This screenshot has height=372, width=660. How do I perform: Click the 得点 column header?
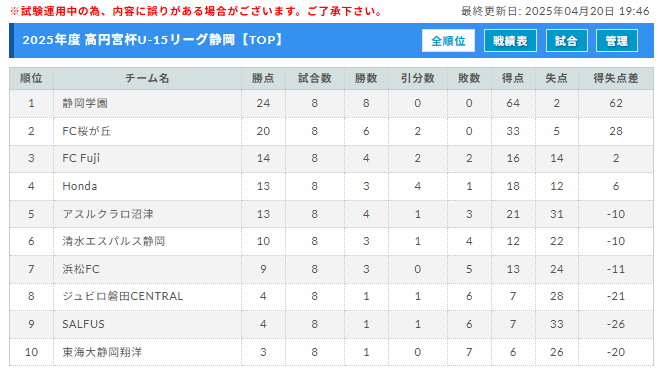[x=513, y=78]
